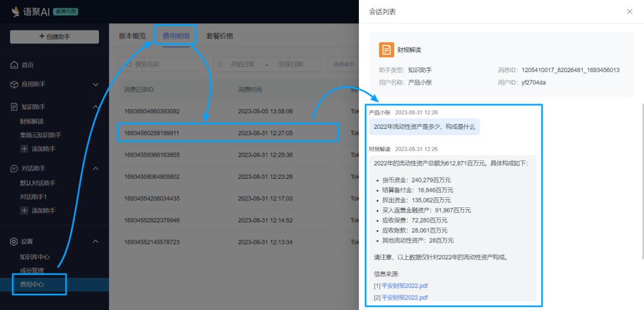This screenshot has width=644, height=310.
Task: Click the user question bubble about 流动性资产
Action: pos(425,127)
